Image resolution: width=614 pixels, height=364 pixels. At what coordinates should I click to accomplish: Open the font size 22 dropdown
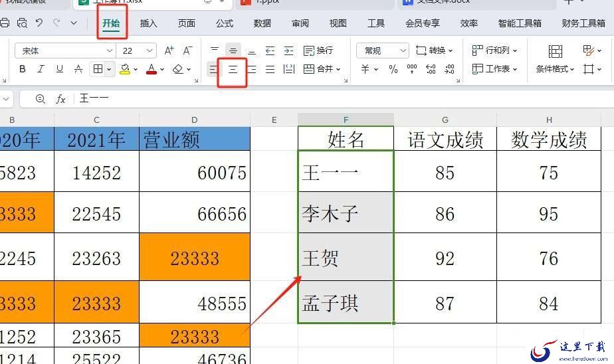(x=137, y=50)
